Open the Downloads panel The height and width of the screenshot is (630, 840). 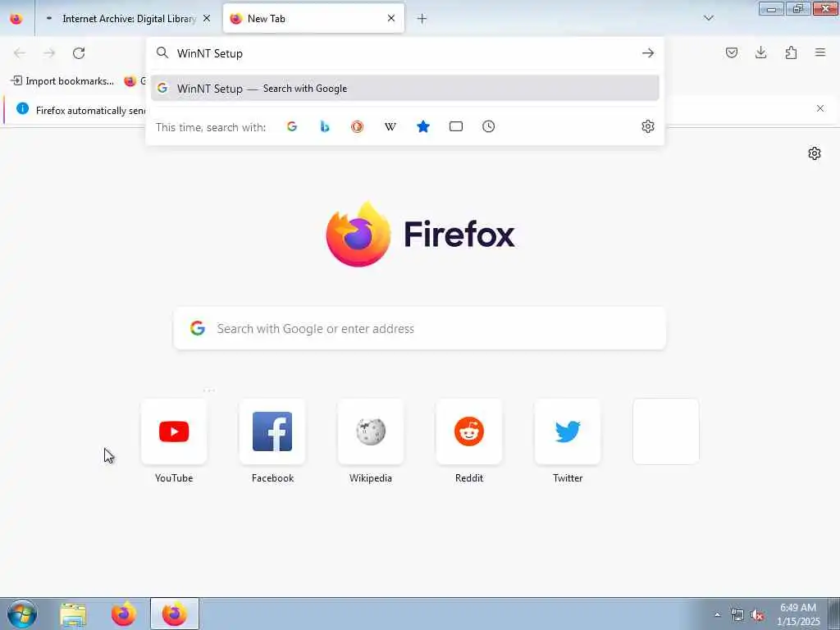760,52
